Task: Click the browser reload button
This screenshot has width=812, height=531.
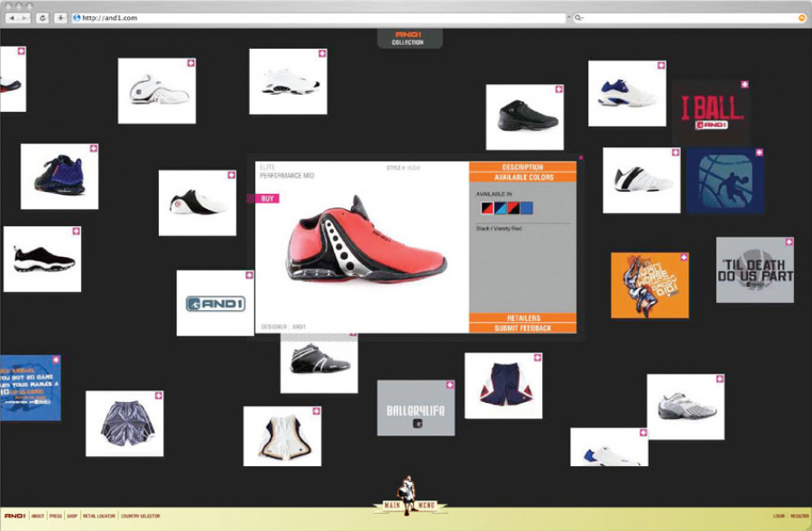Action: [x=42, y=17]
